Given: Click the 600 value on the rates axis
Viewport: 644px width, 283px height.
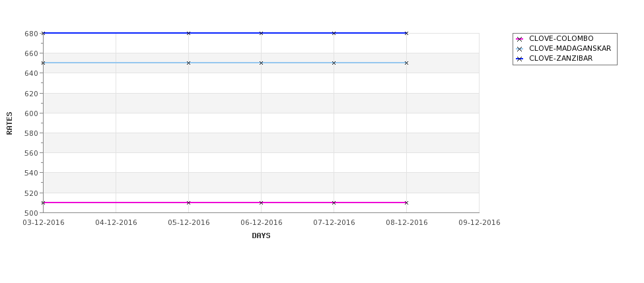Looking at the screenshot, I should point(32,113).
